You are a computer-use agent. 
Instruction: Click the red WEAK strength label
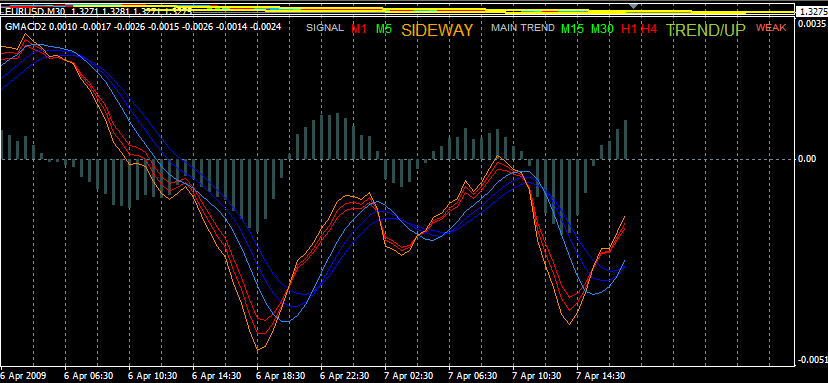(x=771, y=28)
